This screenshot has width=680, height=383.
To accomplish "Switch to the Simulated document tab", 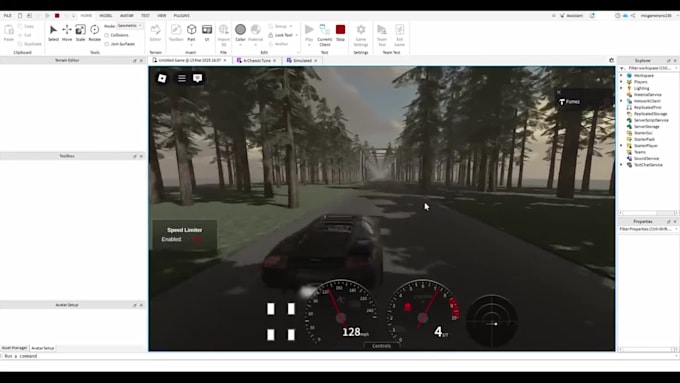I will coord(302,61).
